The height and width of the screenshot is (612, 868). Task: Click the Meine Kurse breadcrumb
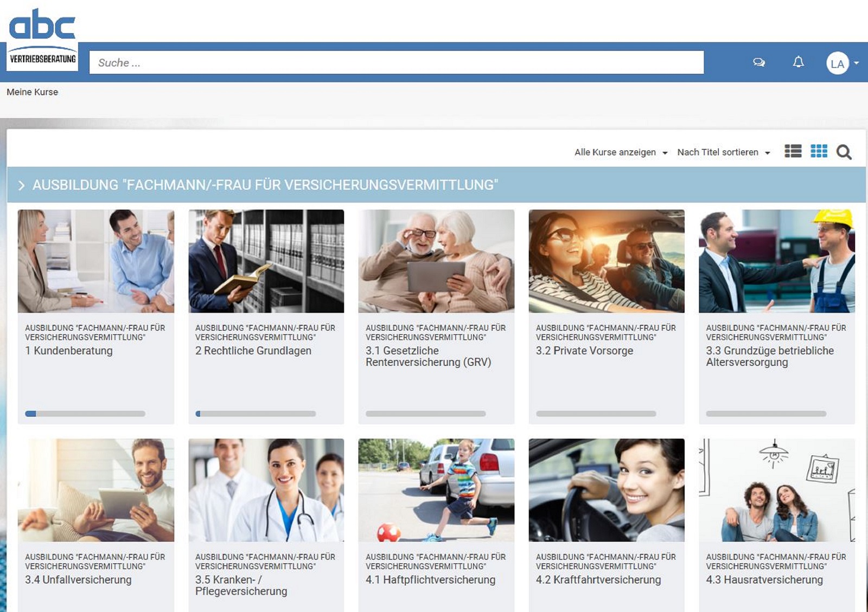[x=32, y=92]
